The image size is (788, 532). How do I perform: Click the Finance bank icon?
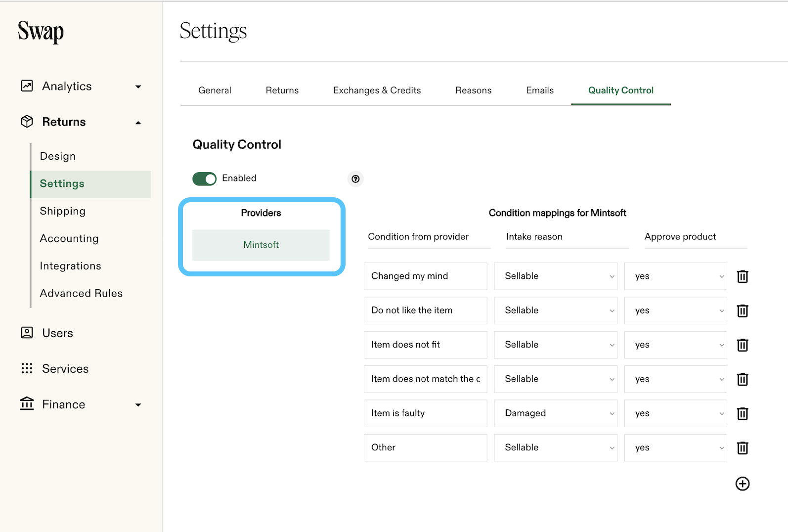click(27, 403)
